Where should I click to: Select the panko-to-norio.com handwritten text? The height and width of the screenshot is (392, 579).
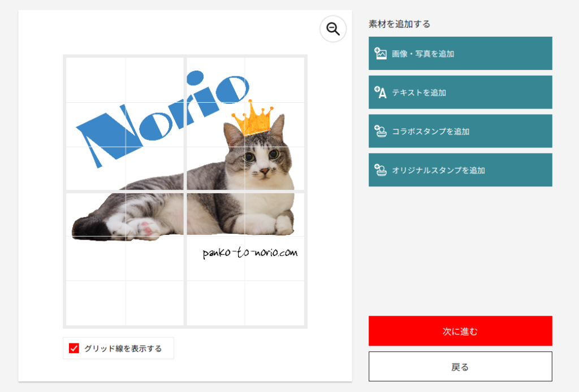[x=250, y=252]
